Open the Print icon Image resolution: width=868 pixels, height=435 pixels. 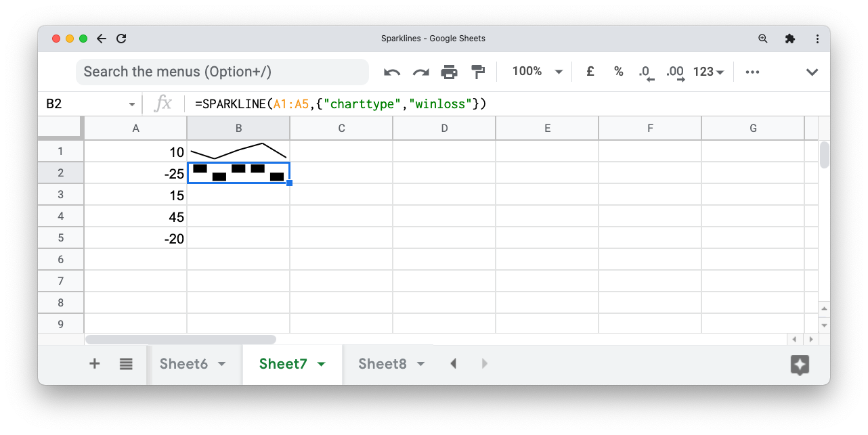(450, 71)
